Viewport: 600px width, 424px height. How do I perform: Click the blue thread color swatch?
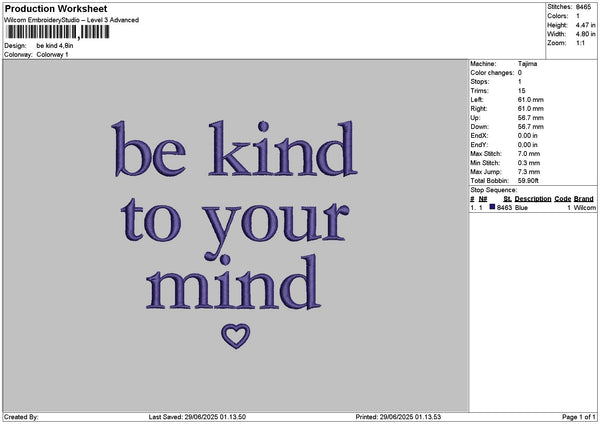pos(492,207)
